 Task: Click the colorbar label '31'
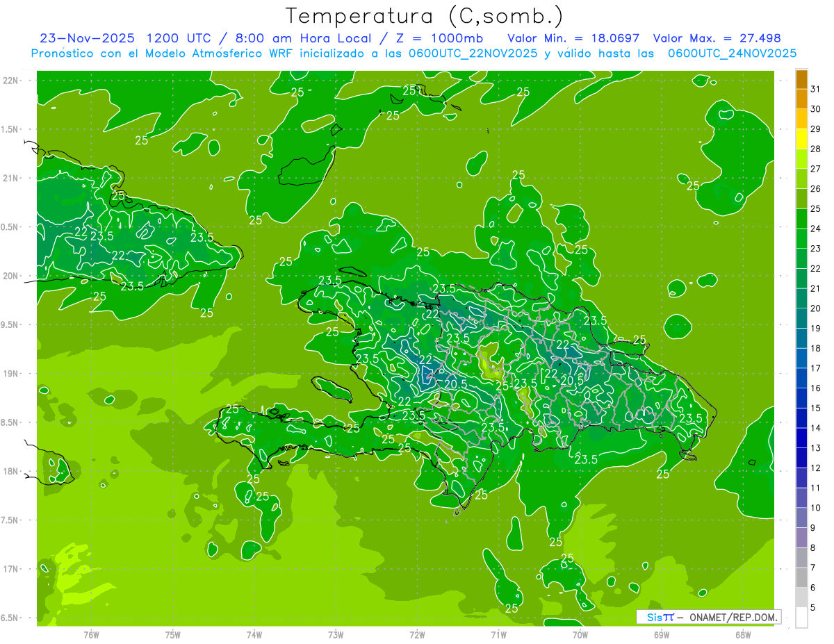click(816, 89)
